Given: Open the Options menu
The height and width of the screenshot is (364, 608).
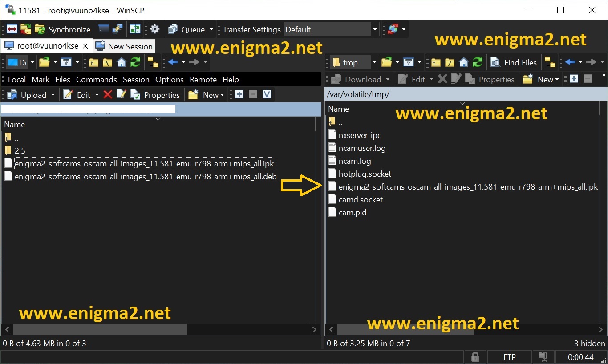Looking at the screenshot, I should coord(170,80).
